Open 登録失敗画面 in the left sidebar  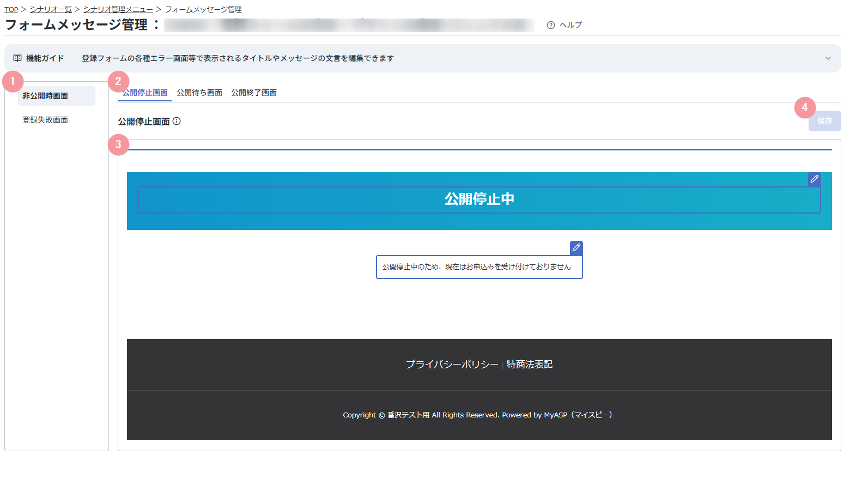[45, 120]
